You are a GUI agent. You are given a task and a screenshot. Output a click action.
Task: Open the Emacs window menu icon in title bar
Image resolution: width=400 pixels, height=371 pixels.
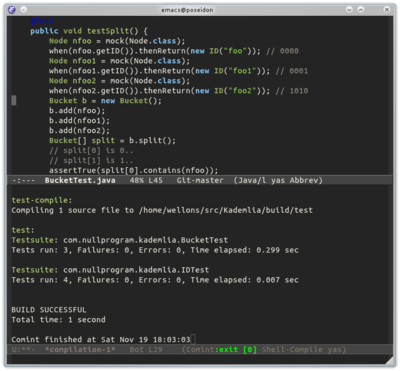pos(12,10)
